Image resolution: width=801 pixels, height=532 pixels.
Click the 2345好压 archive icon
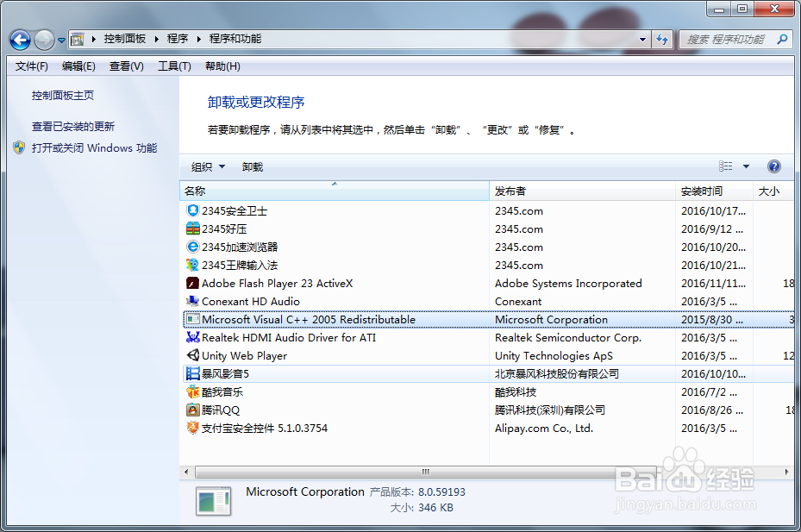(x=192, y=228)
